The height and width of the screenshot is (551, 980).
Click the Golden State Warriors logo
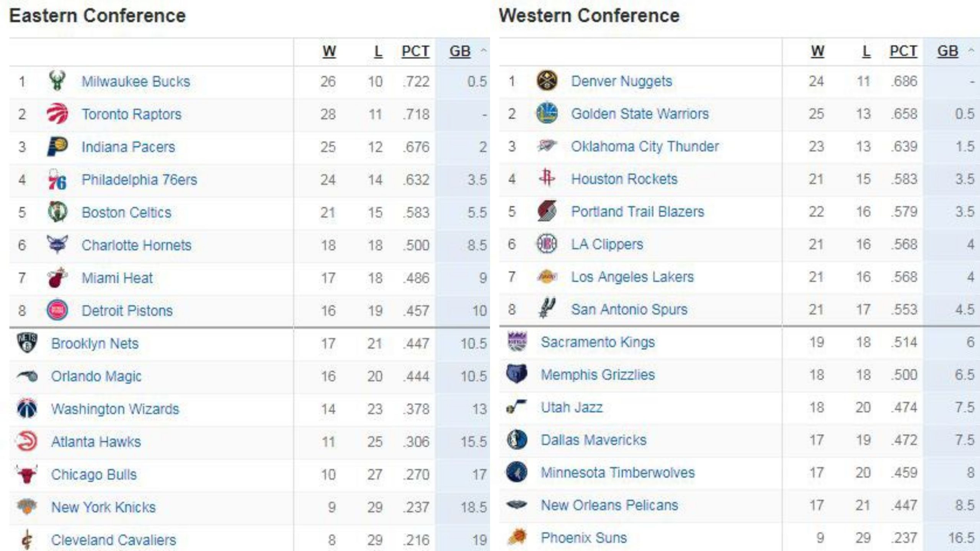click(547, 113)
